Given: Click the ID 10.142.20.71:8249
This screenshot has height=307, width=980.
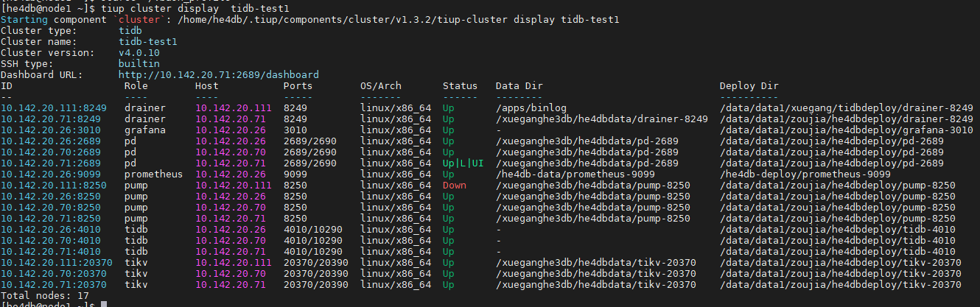Looking at the screenshot, I should pyautogui.click(x=51, y=119).
